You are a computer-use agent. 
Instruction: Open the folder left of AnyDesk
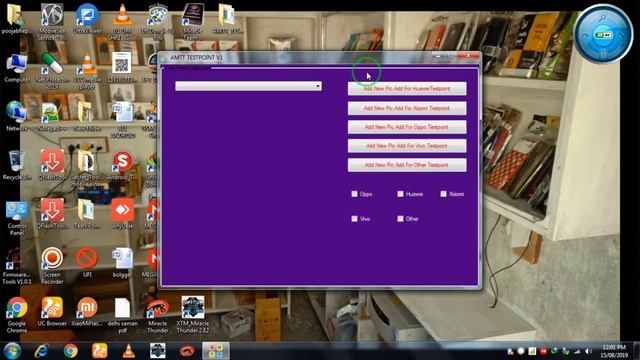click(87, 214)
